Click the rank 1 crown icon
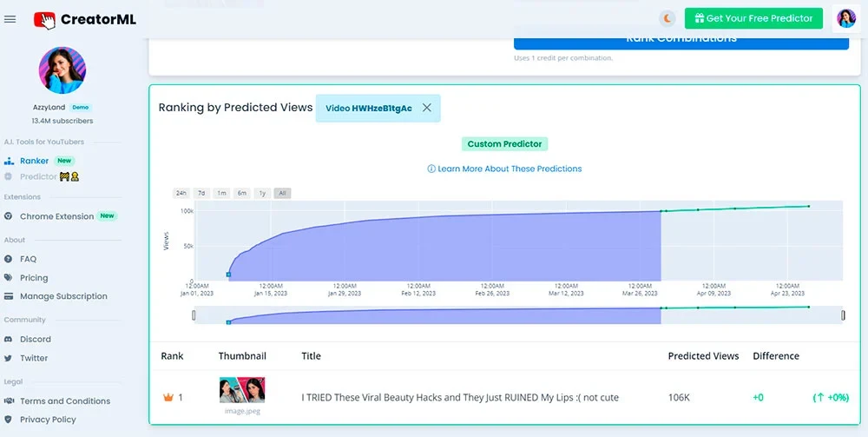 pyautogui.click(x=168, y=398)
